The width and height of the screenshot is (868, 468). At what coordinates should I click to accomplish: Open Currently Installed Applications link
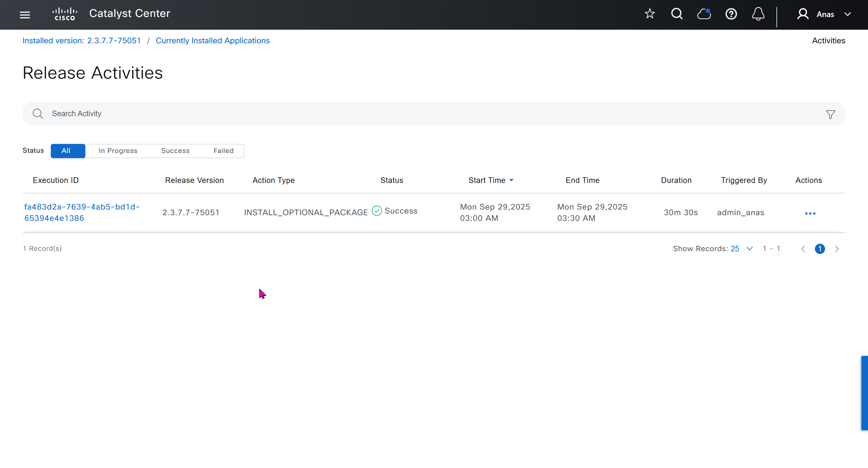(x=212, y=40)
